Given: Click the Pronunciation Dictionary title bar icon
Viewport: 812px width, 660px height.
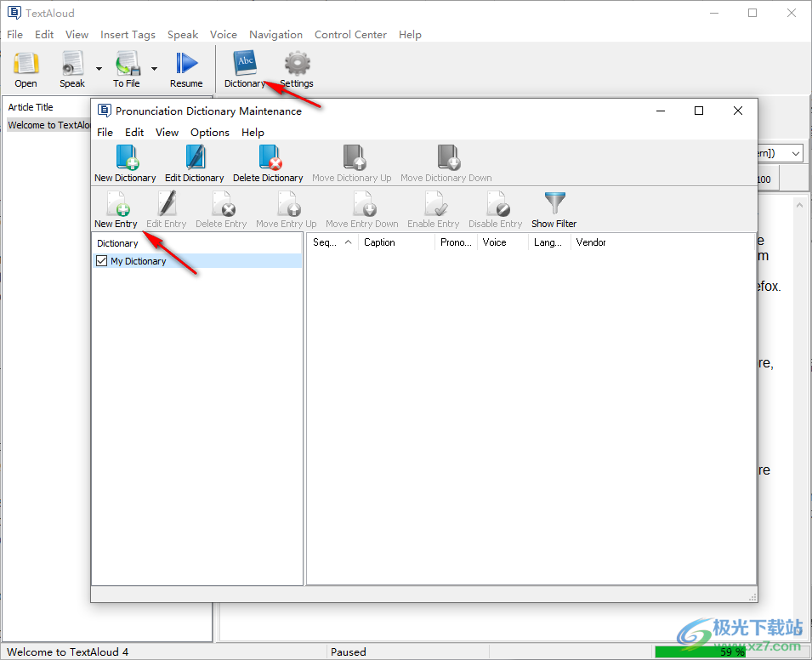Looking at the screenshot, I should tap(104, 111).
